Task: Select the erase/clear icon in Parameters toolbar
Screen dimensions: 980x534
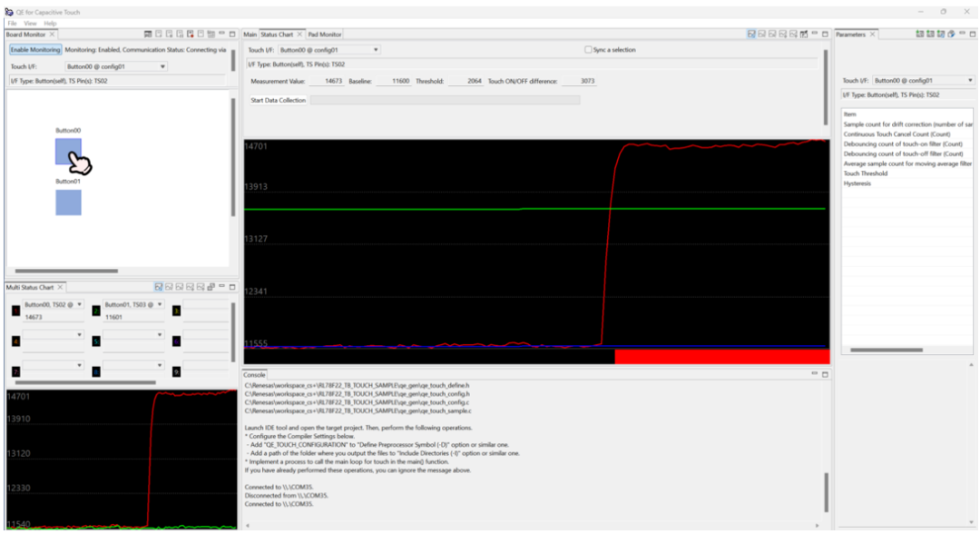Action: pyautogui.click(x=952, y=33)
